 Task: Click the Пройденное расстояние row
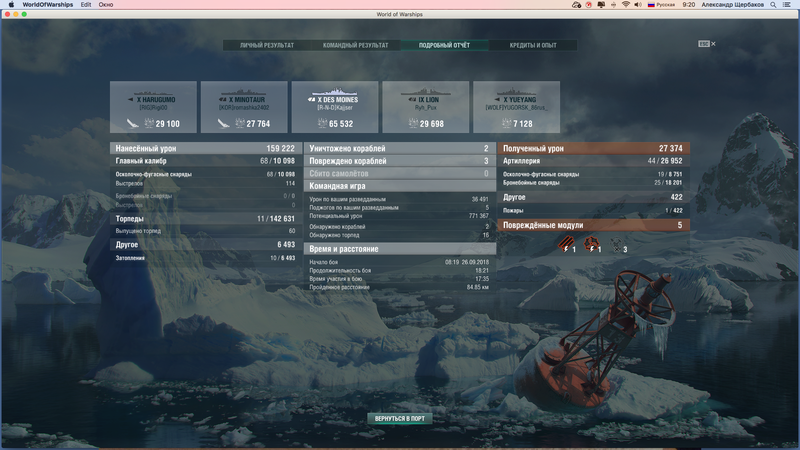(x=399, y=287)
